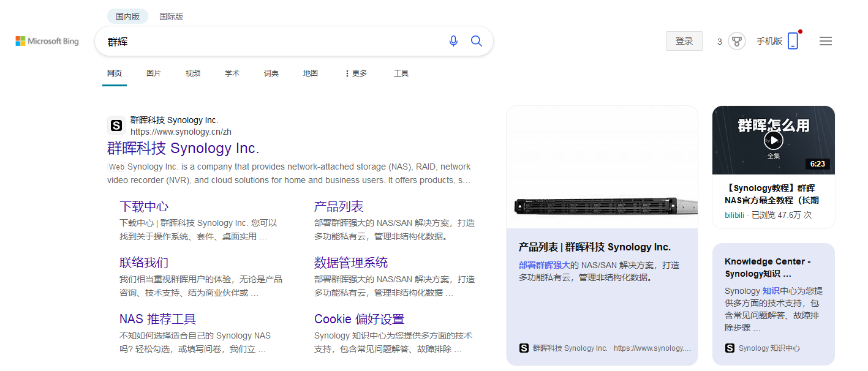
Task: Play the 群晖怎么用 video
Action: tap(774, 140)
